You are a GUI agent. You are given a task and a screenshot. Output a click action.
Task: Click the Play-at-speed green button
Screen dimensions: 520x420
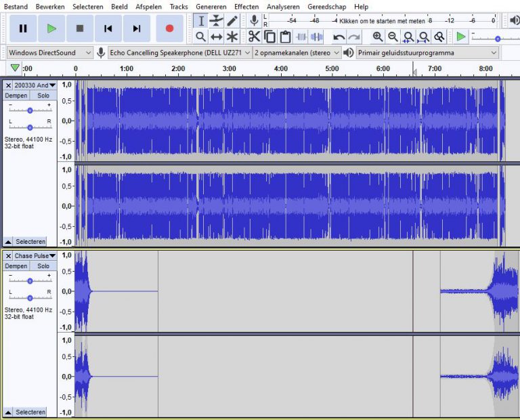pos(460,37)
